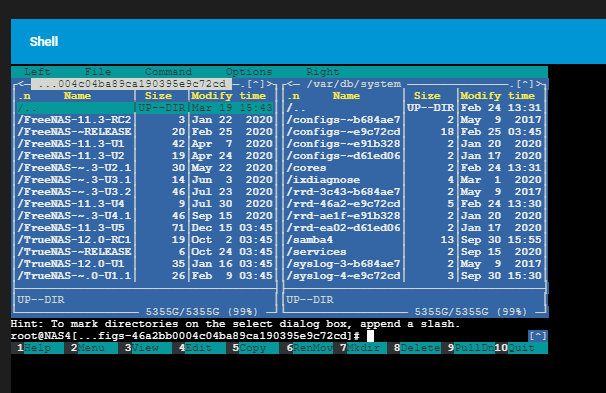
Task: Select the /rrd-46a2~e9c72cd directory
Action: 414,204
